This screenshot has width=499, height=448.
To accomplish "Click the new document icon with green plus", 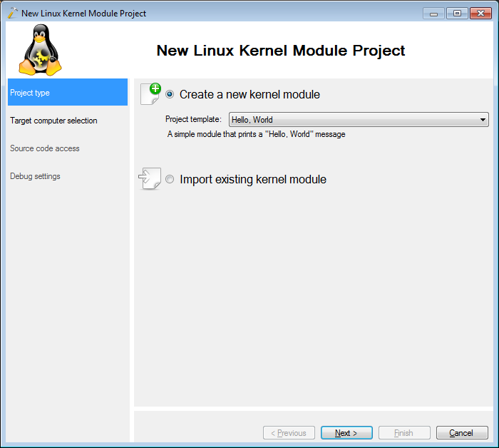I will coord(151,94).
